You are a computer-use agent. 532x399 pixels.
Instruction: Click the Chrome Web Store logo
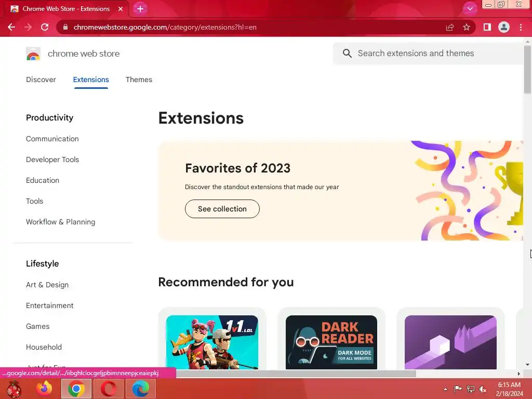coord(33,54)
